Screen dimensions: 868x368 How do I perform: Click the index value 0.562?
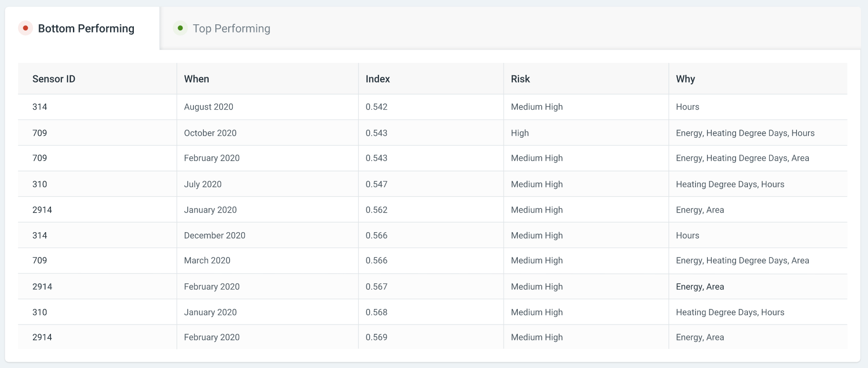(376, 210)
